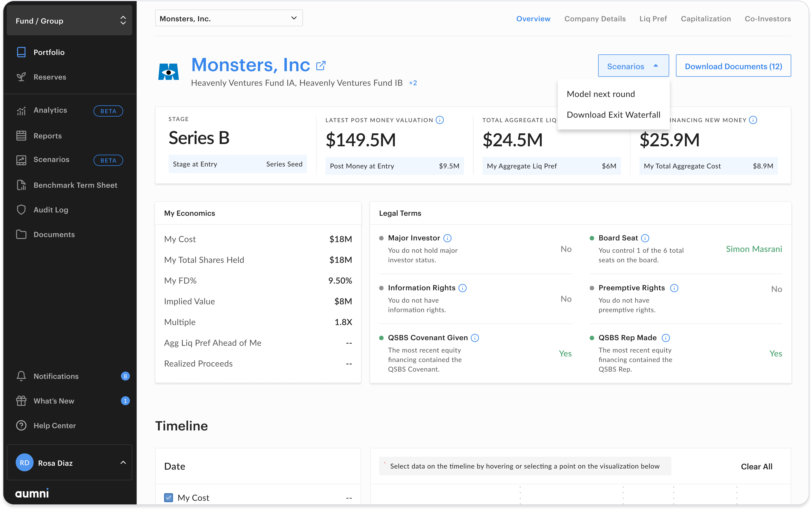
Task: Click the What's New gift icon
Action: click(21, 401)
